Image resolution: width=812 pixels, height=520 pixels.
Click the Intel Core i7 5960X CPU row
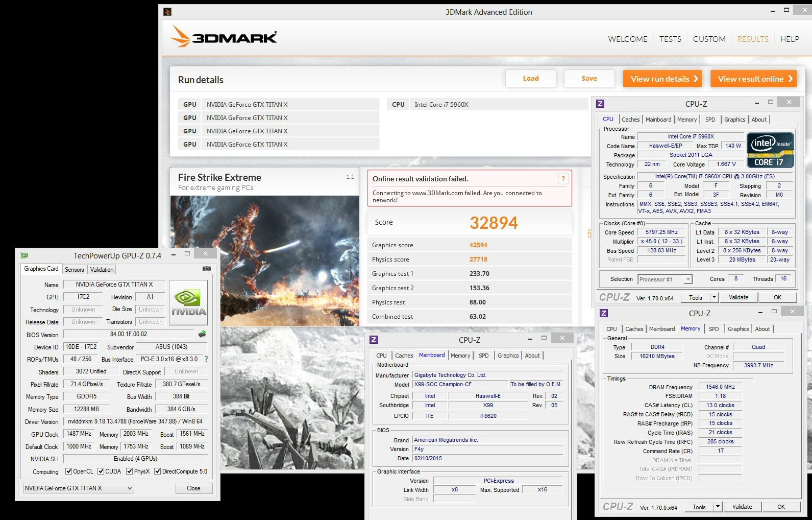[x=487, y=104]
